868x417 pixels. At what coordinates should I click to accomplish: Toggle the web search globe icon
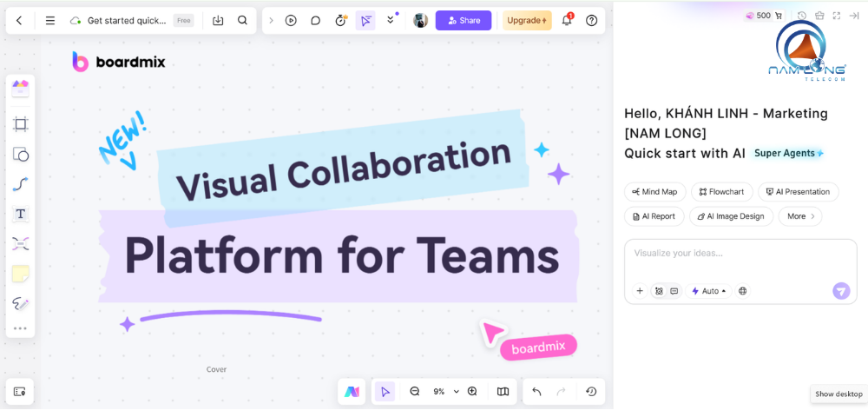pos(743,291)
